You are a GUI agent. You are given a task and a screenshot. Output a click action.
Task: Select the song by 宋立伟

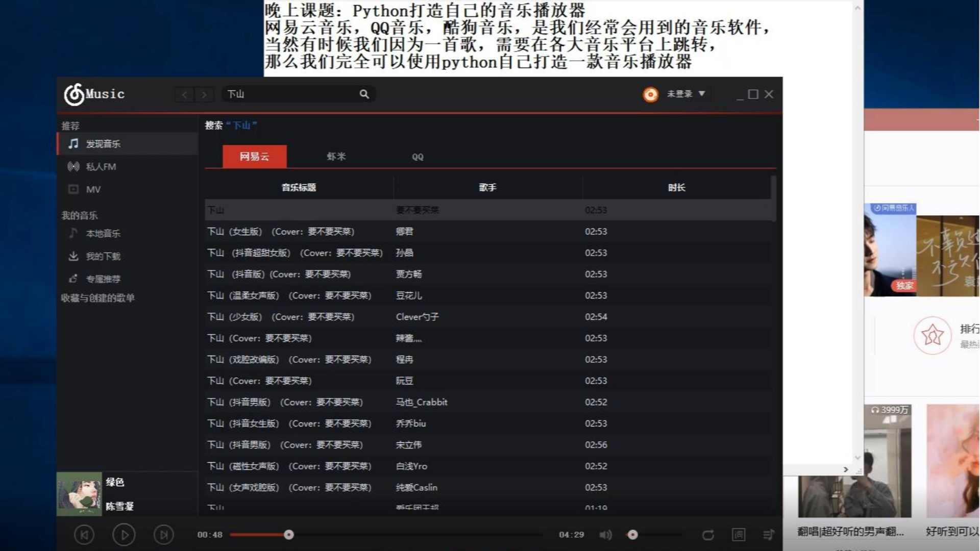[488, 445]
